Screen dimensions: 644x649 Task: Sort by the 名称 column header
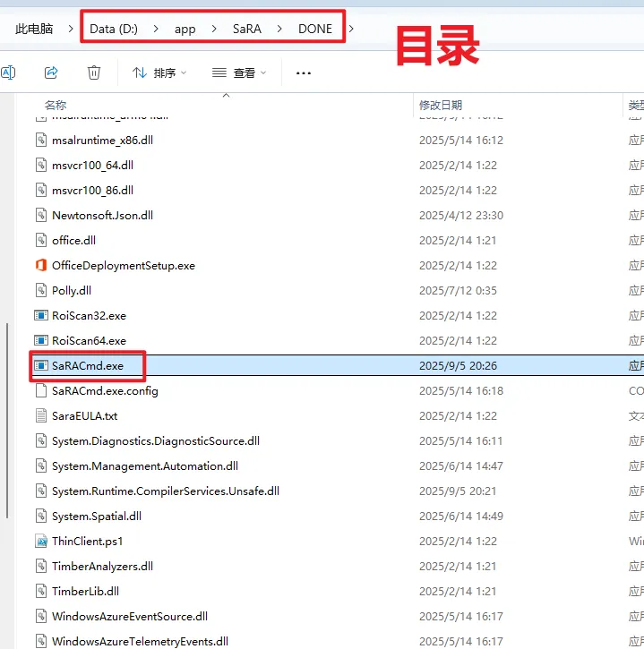[56, 105]
